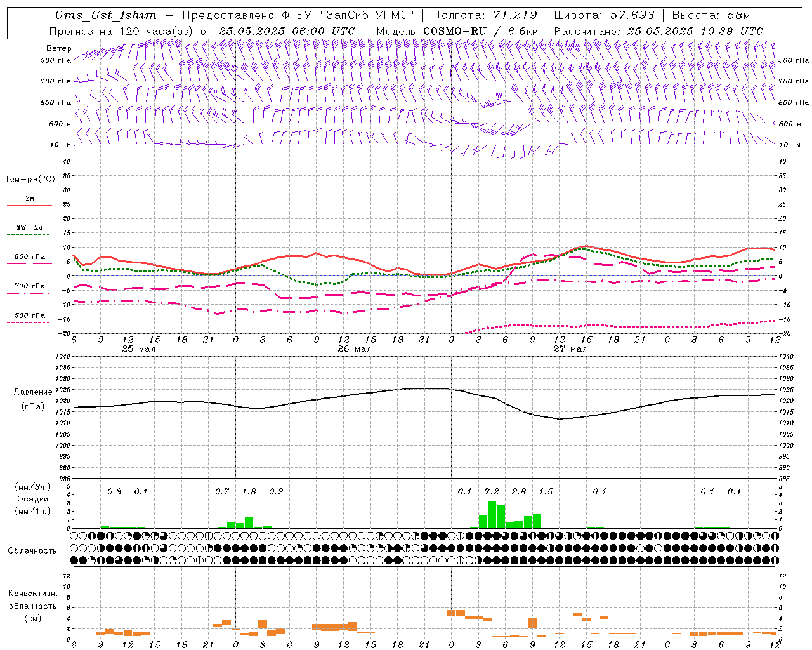This screenshot has height=650, width=812.
Task: Click the 25 мая date label
Action: coord(138,349)
